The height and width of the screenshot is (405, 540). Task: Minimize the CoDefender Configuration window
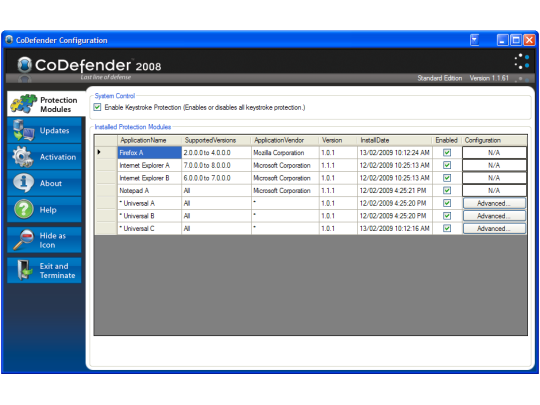(503, 40)
